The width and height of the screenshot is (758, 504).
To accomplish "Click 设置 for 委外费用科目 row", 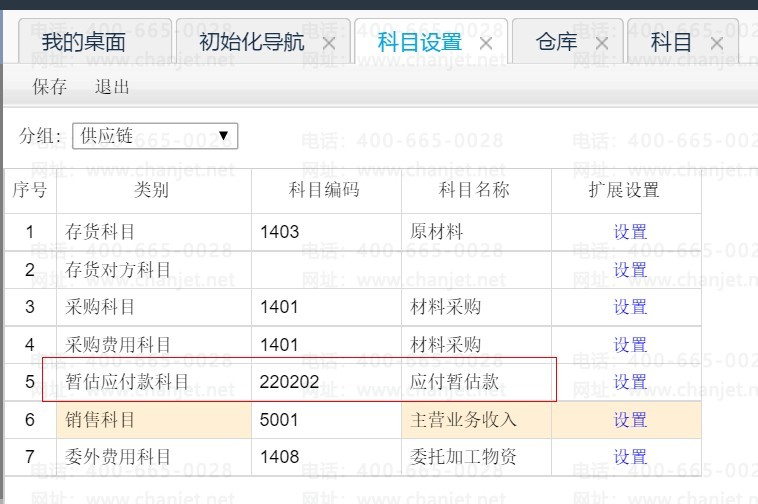I will (x=630, y=457).
